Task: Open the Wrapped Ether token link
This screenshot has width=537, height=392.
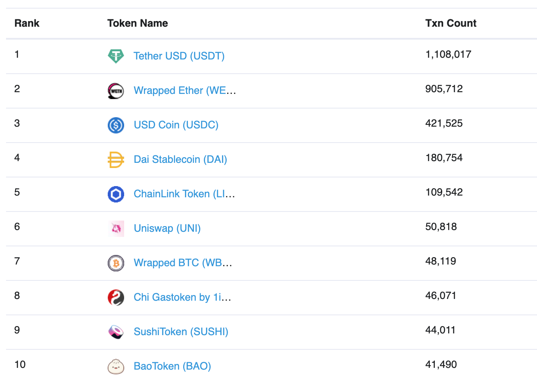Action: point(185,90)
